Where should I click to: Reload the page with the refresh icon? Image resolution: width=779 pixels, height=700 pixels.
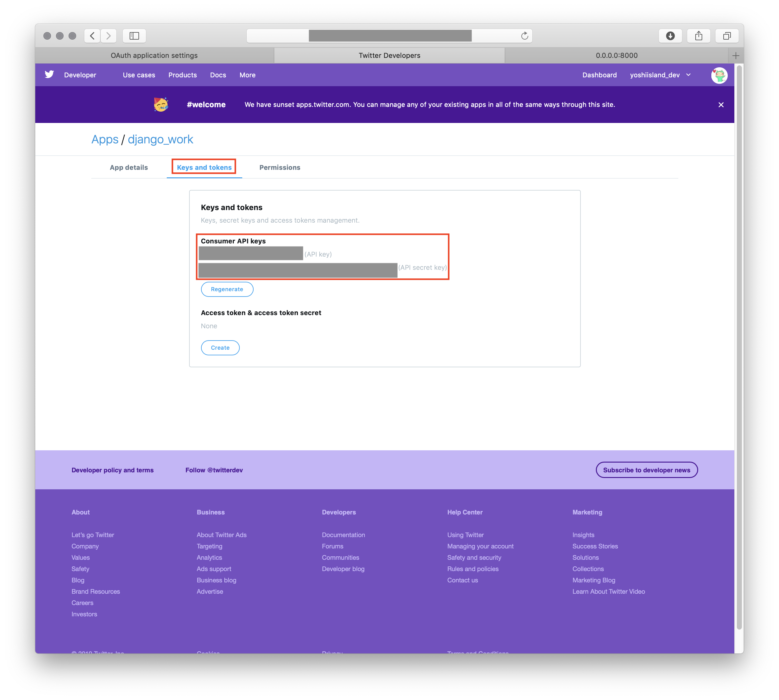coord(524,36)
